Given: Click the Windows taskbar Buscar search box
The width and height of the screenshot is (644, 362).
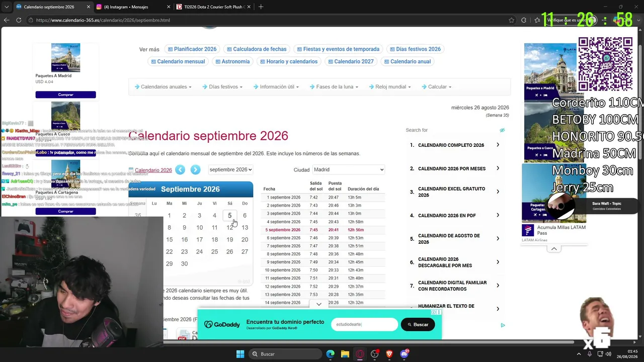Looking at the screenshot, I should pyautogui.click(x=285, y=354).
